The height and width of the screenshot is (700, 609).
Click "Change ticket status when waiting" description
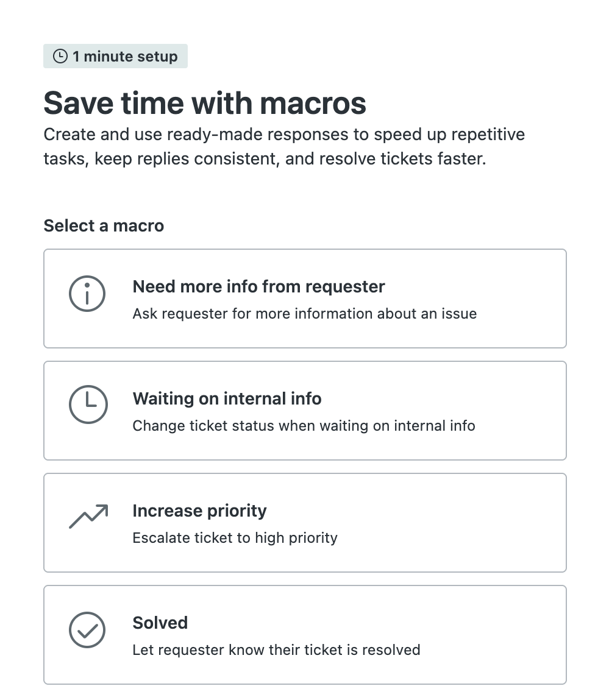point(304,425)
